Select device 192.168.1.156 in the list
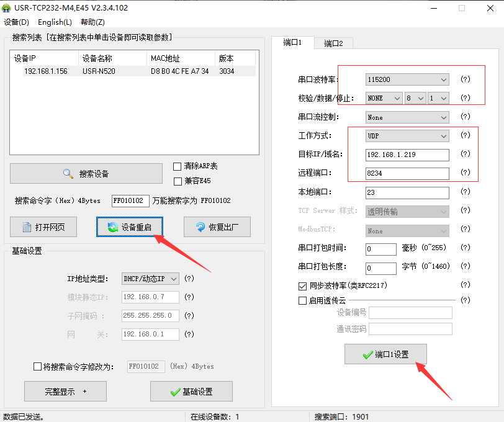The image size is (504, 422). click(x=45, y=71)
